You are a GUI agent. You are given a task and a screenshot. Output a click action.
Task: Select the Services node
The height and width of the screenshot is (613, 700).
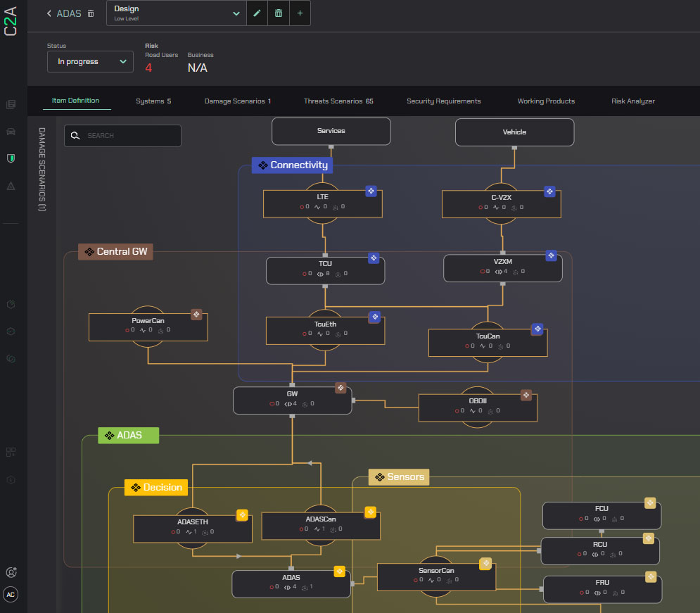[331, 131]
